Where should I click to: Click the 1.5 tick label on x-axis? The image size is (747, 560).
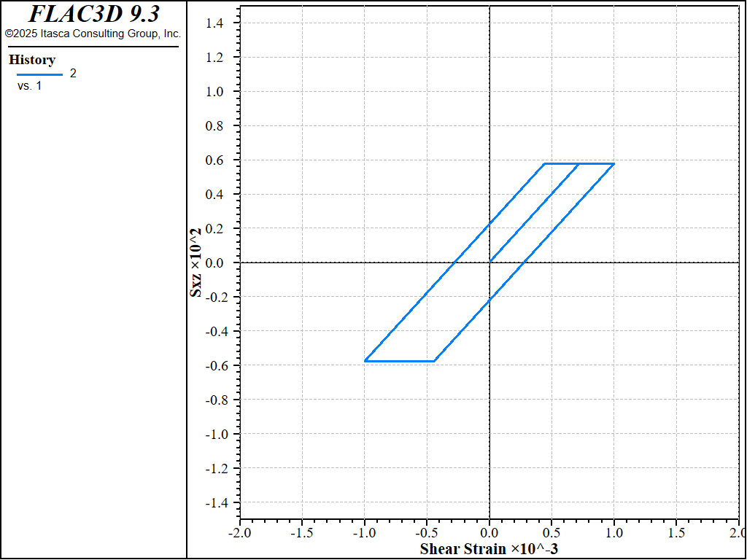(676, 533)
